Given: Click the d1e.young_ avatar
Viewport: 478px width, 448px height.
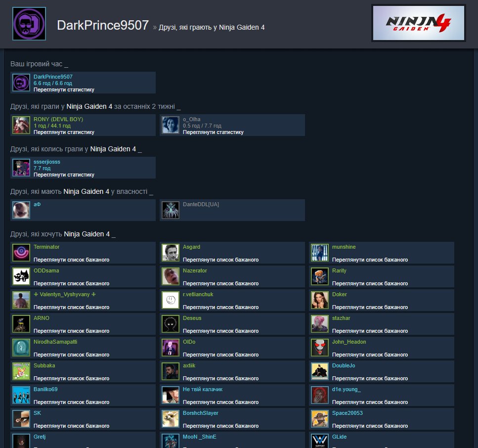Looking at the screenshot, I should 320,395.
